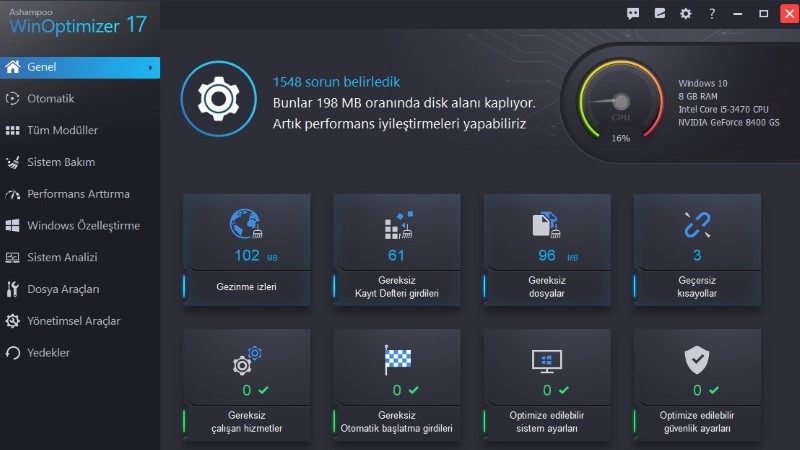The height and width of the screenshot is (450, 800).
Task: Click the news/notes icon in title bar
Action: click(660, 14)
